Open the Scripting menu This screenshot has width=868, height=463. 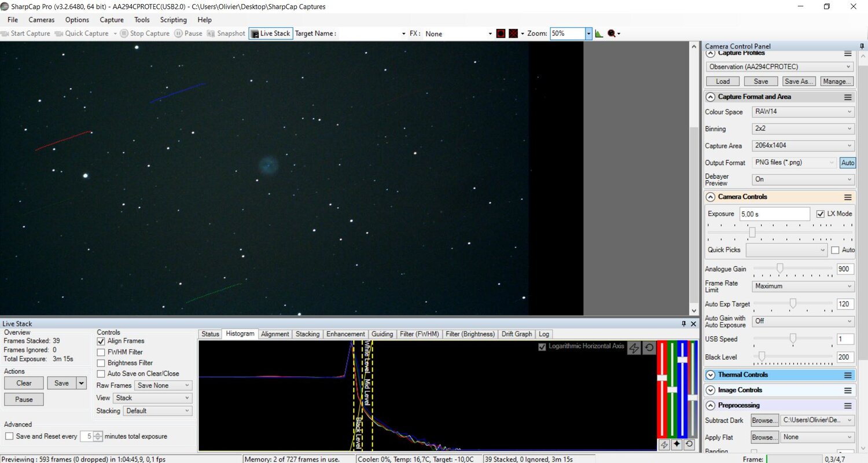point(173,20)
